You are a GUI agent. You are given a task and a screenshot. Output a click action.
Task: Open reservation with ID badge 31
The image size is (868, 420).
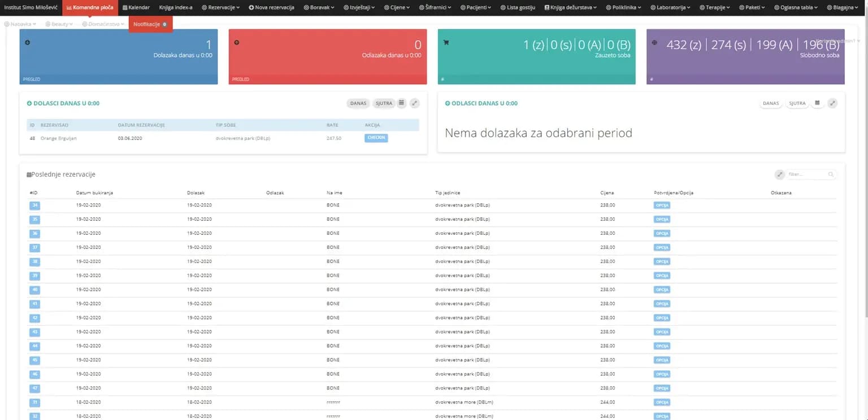coord(34,403)
